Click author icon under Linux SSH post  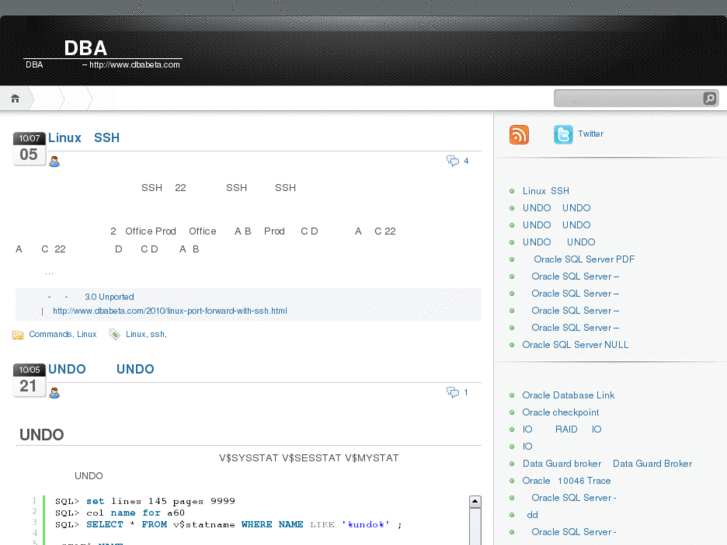(54, 161)
